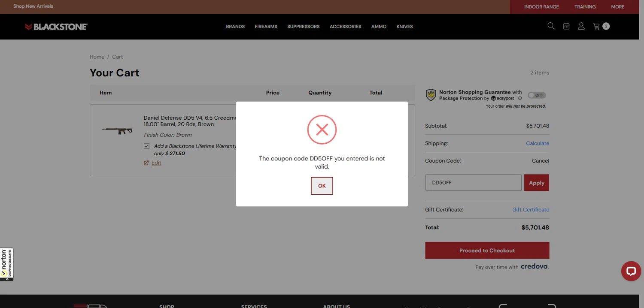
Task: Click the cart count badge showing 2
Action: coord(606,26)
